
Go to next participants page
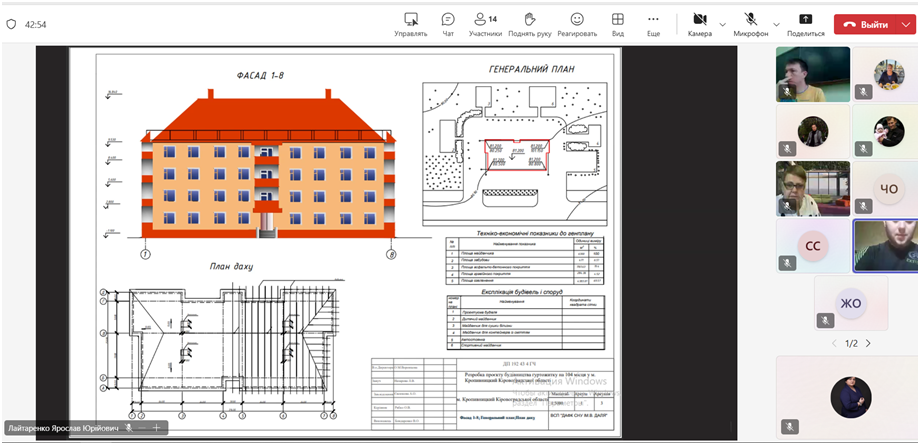(x=868, y=343)
